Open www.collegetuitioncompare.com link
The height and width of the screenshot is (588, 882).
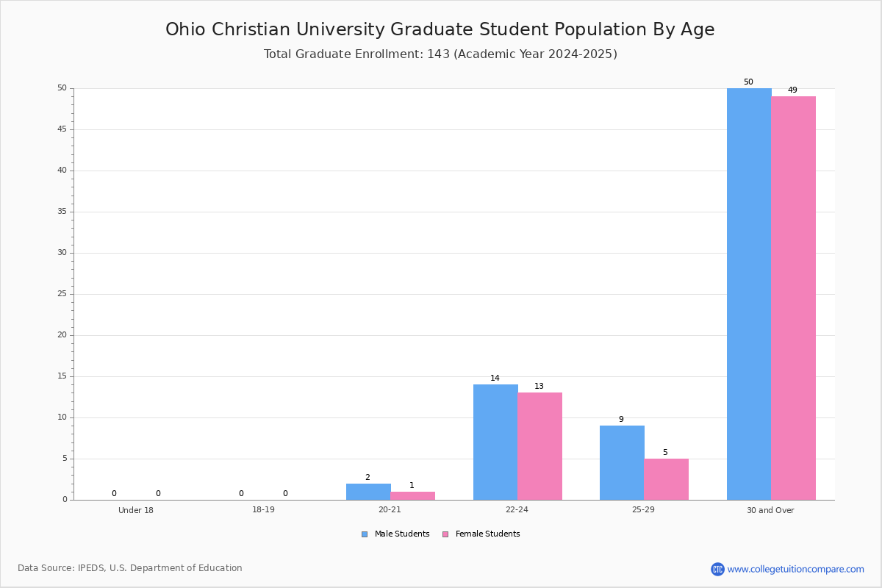click(795, 569)
